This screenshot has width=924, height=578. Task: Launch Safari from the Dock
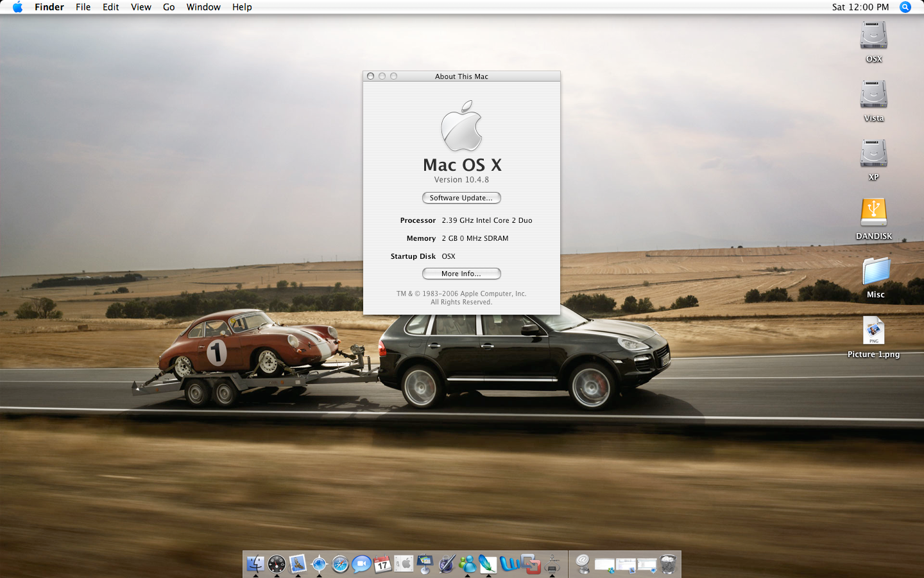pos(340,564)
